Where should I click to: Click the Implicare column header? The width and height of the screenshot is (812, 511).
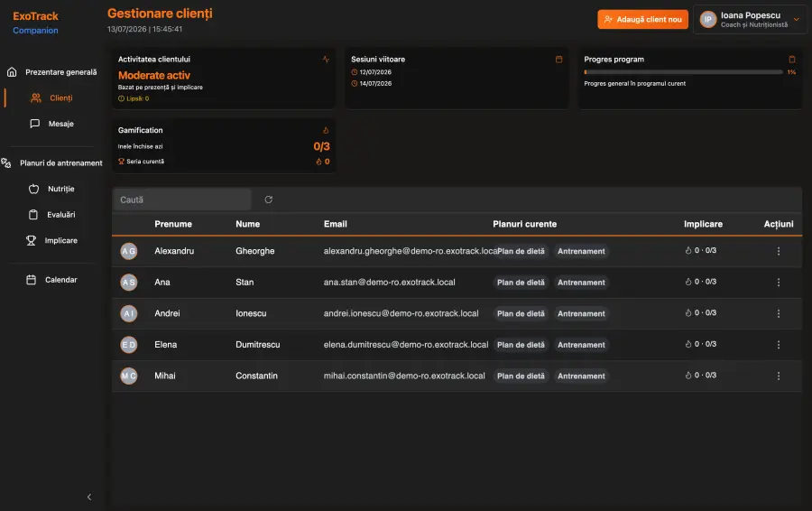703,224
